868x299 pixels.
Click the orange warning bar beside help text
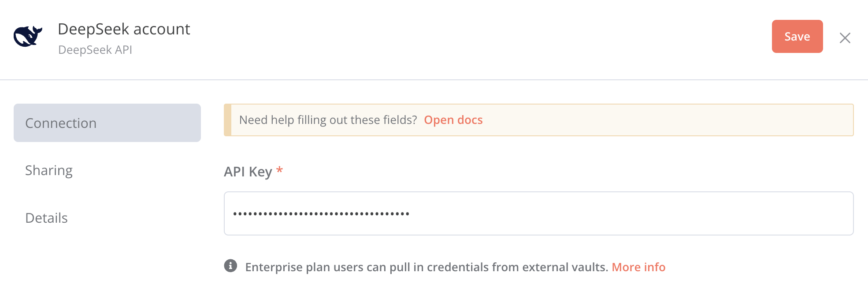coord(227,120)
